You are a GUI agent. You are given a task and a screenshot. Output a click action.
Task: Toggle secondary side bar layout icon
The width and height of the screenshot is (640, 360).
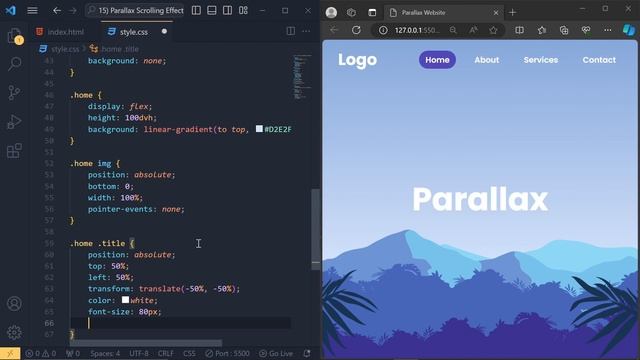coord(227,11)
